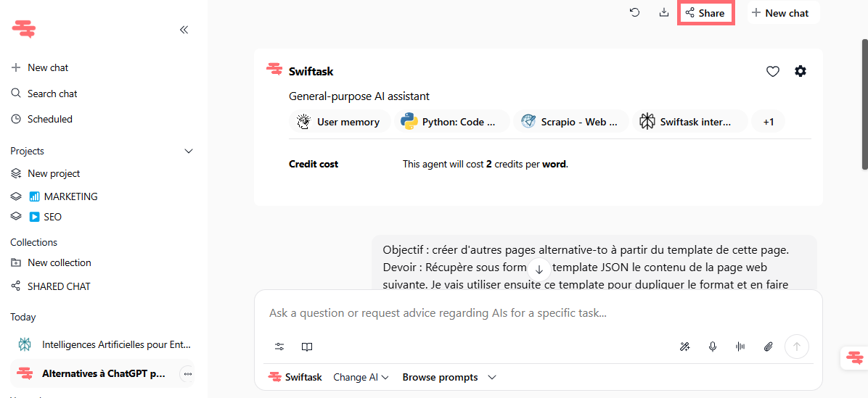Click the attachment paperclip icon
868x398 pixels.
pyautogui.click(x=768, y=347)
